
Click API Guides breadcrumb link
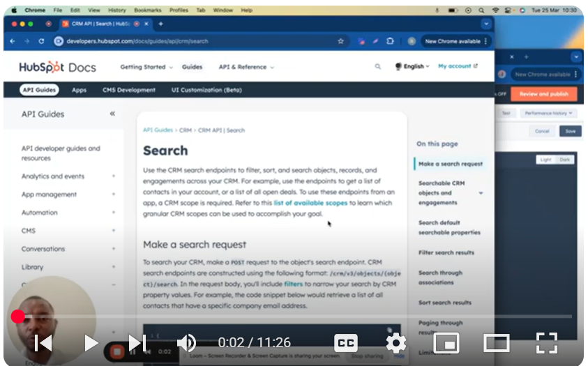(x=158, y=130)
